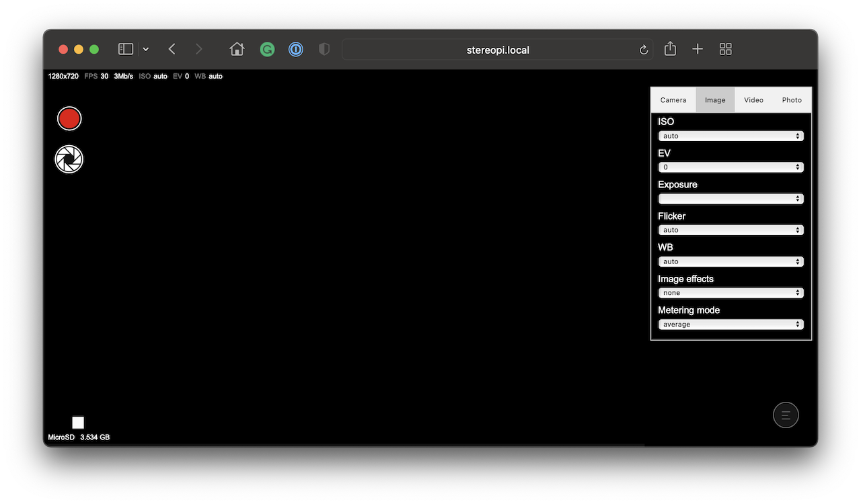Viewport: 861px width, 504px height.
Task: Switch to the Video tab
Action: (x=753, y=100)
